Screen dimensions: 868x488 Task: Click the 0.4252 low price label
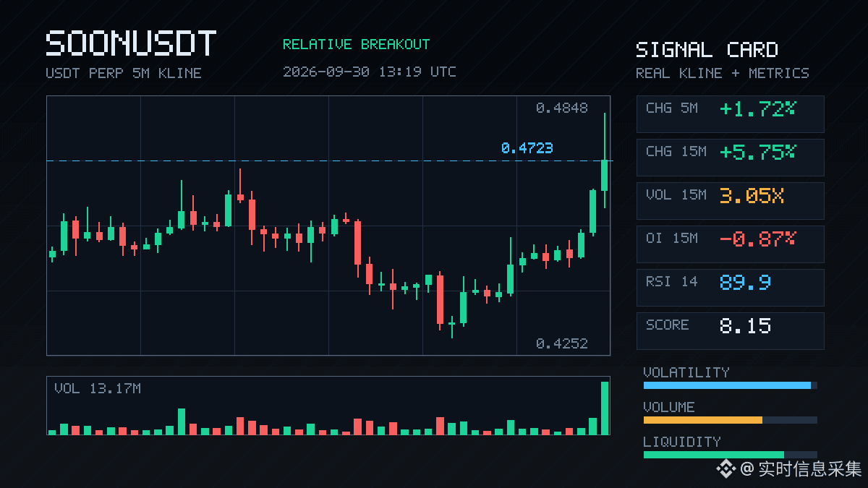(x=562, y=343)
